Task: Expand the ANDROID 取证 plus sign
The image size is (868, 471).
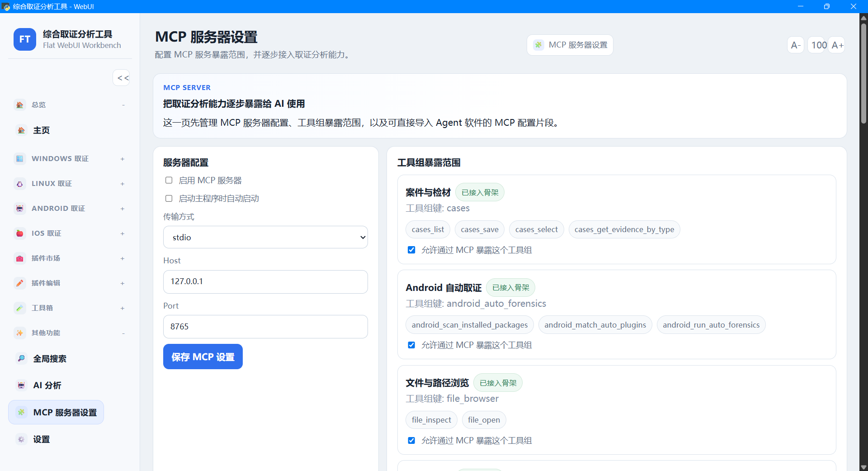Action: point(123,209)
